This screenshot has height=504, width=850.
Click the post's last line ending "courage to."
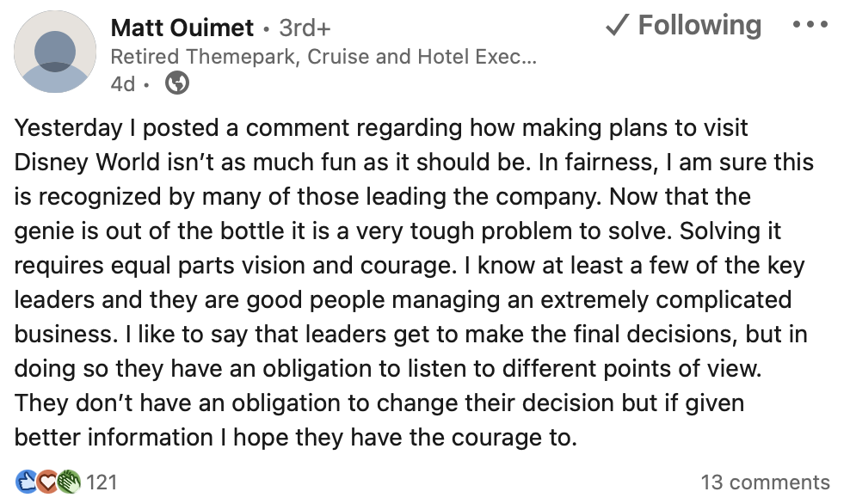294,438
